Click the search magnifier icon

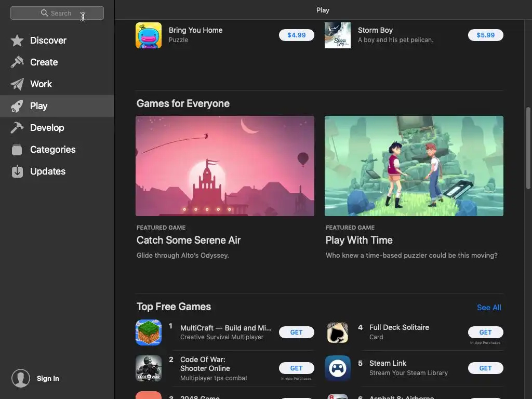click(x=44, y=13)
